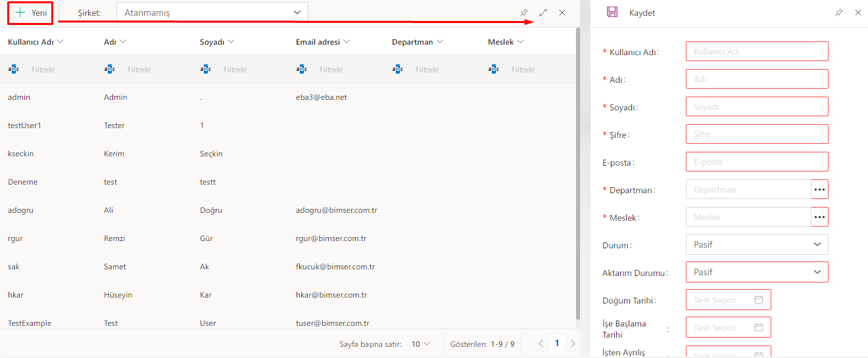Pin the user list panel
868x358 pixels.
coord(524,12)
